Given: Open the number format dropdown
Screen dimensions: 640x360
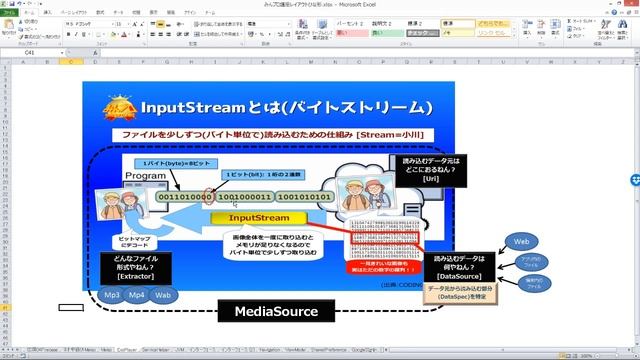Looking at the screenshot, I should pos(269,24).
